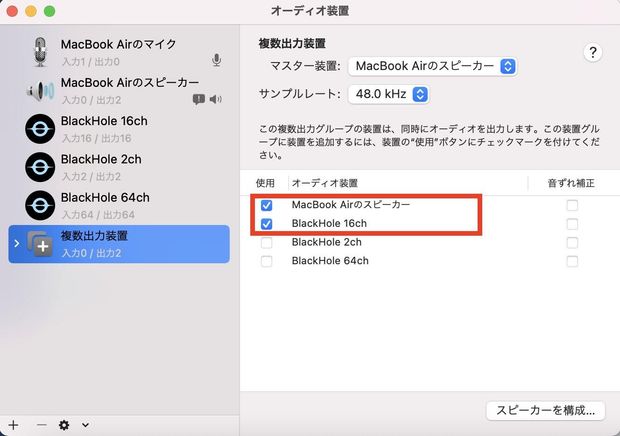The height and width of the screenshot is (436, 620).
Task: Click the オーディオ装置 column header
Action: click(x=325, y=183)
